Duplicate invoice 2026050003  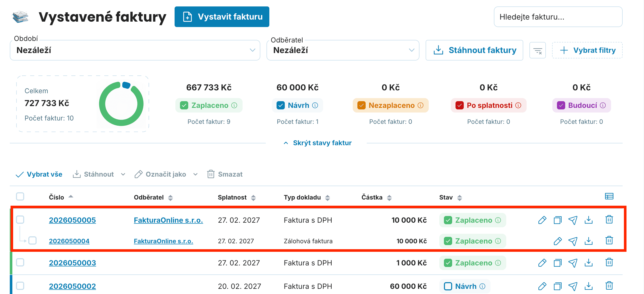tap(557, 263)
